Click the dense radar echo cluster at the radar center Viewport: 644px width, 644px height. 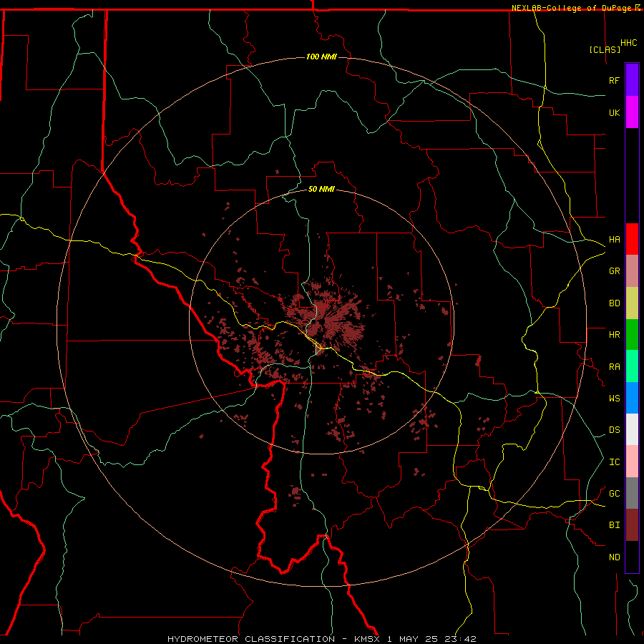[x=324, y=318]
